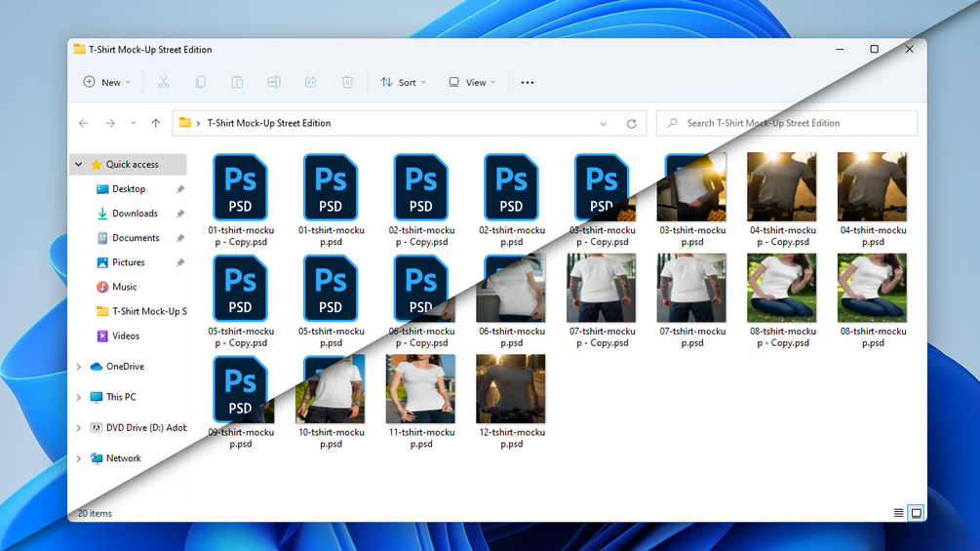
Task: Select 10-tshirt-mockup.psd thumbnail
Action: click(x=331, y=389)
